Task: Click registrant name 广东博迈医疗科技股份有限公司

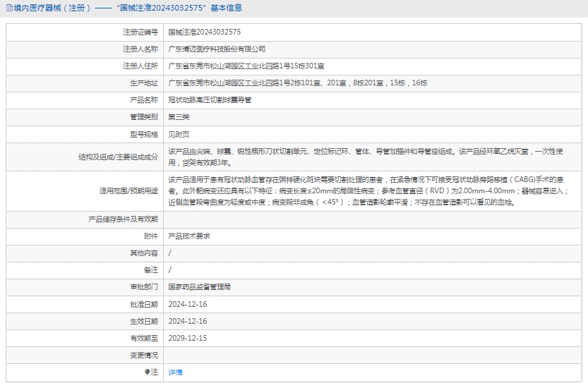Action: [x=217, y=49]
